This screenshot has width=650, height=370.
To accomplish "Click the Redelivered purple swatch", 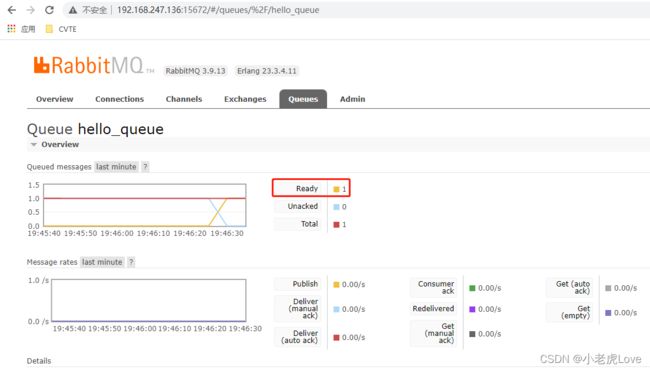I will coord(472,309).
